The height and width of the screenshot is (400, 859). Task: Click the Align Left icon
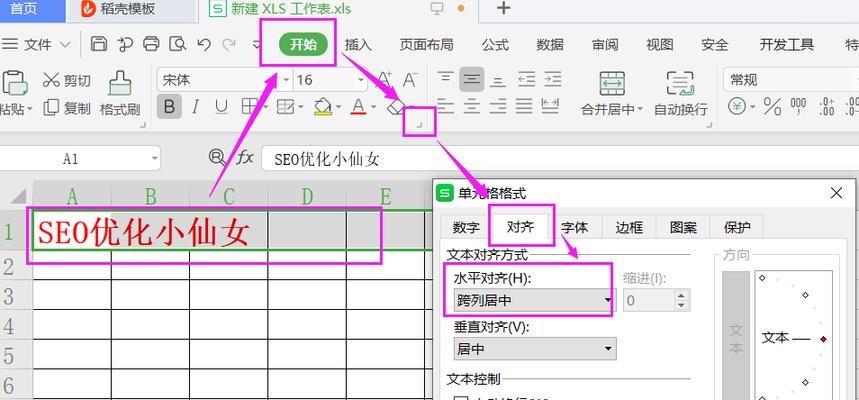[445, 106]
